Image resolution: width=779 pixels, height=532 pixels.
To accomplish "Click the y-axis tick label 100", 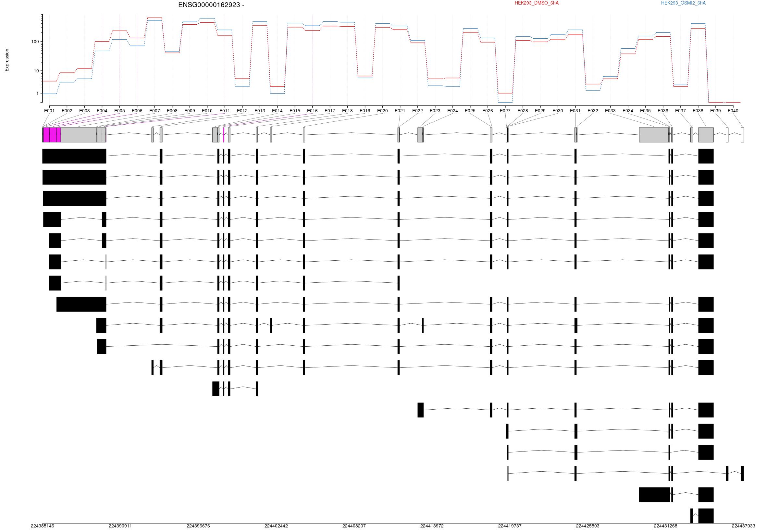I will [35, 42].
